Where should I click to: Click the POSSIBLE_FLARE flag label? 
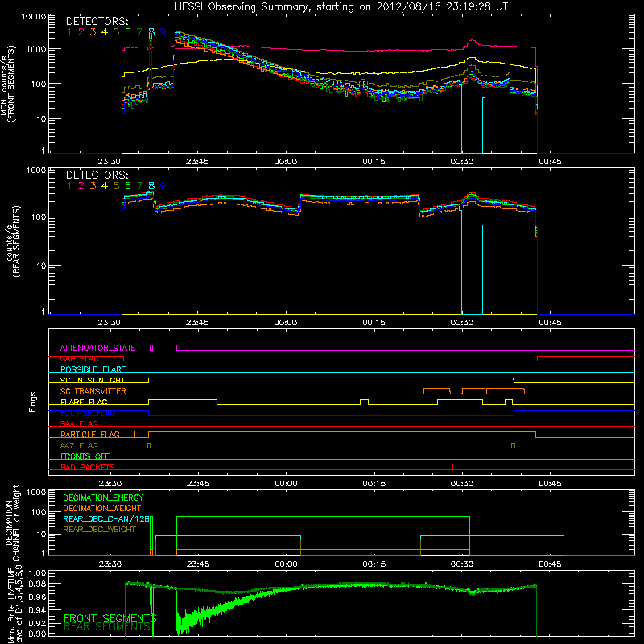(x=93, y=369)
